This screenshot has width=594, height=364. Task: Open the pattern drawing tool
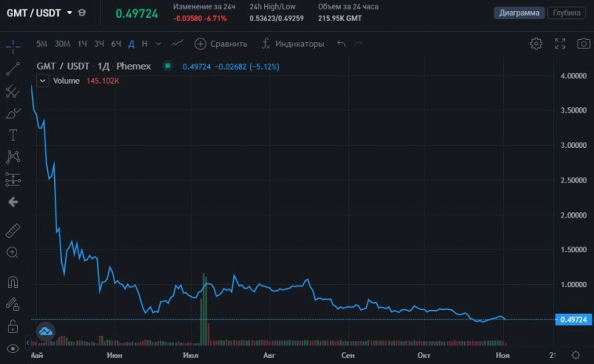coord(13,157)
